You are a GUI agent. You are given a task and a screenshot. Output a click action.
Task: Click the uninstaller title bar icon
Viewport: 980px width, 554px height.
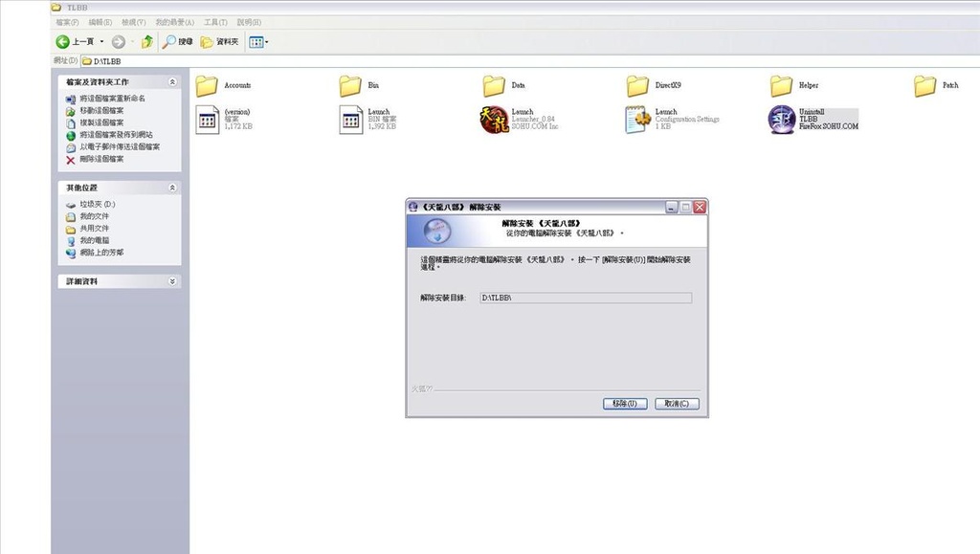(413, 207)
